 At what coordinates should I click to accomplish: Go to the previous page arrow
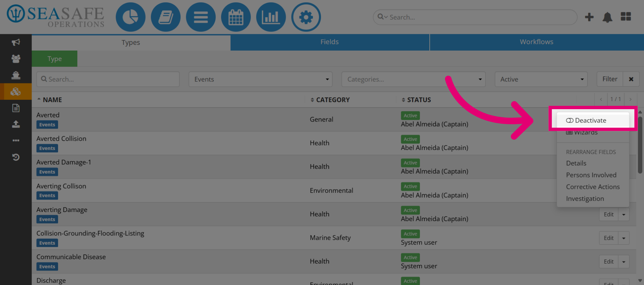pyautogui.click(x=601, y=99)
